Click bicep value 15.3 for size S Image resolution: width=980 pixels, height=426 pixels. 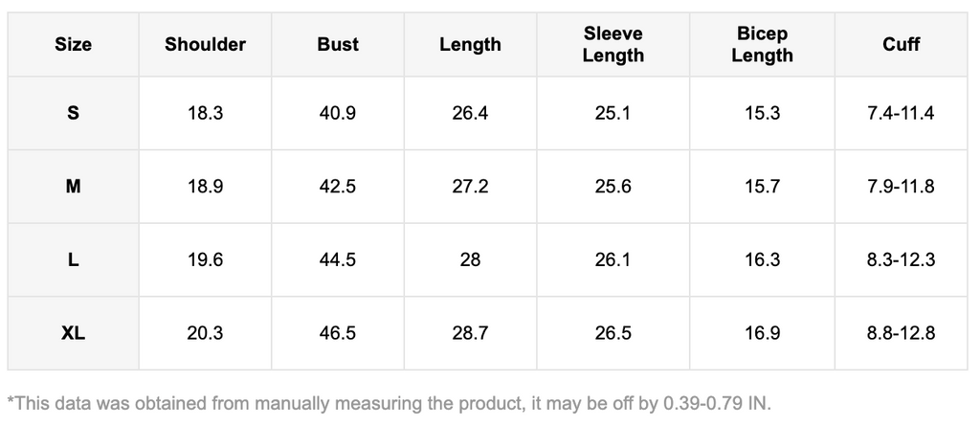click(762, 113)
